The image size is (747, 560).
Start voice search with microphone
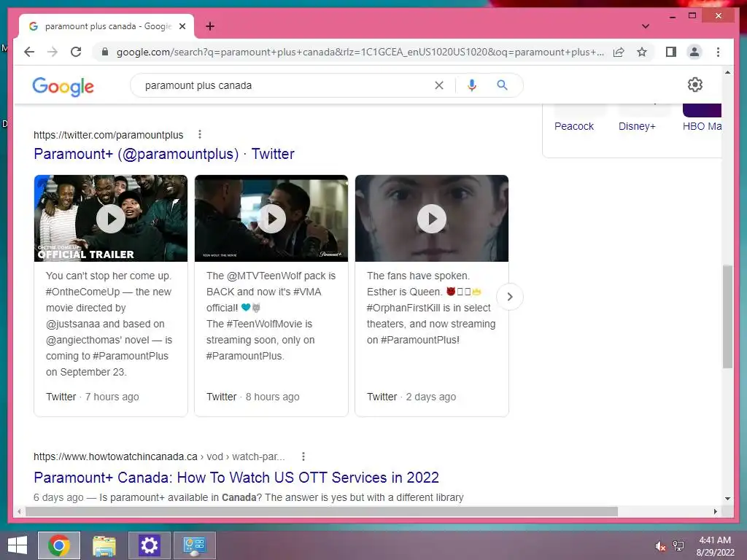point(472,85)
